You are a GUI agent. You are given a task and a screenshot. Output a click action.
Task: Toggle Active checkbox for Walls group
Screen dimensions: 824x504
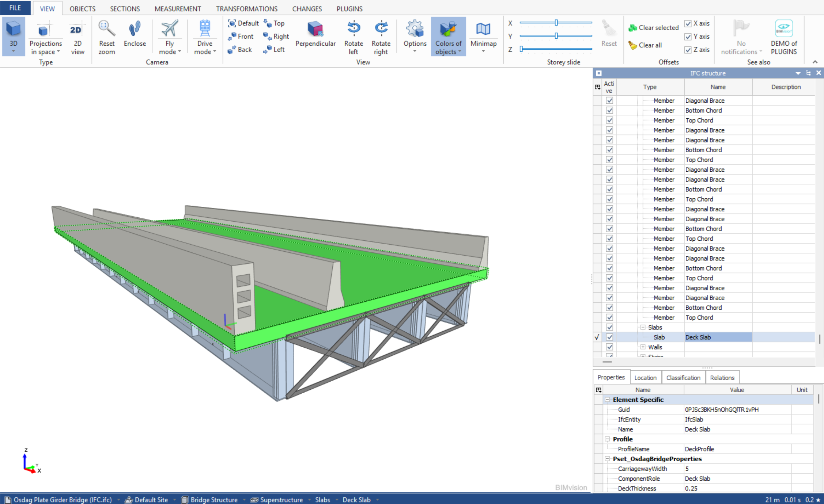609,347
